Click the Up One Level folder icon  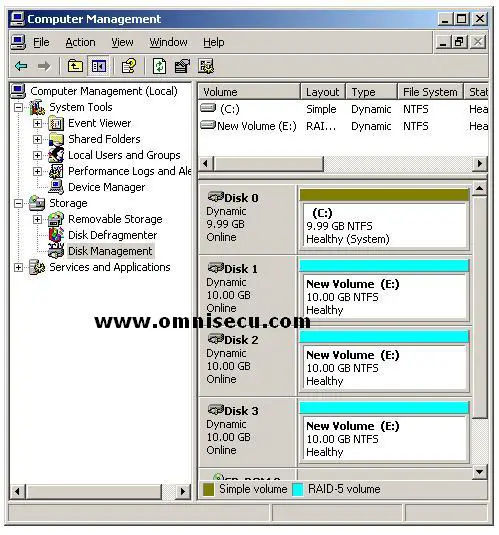click(75, 66)
